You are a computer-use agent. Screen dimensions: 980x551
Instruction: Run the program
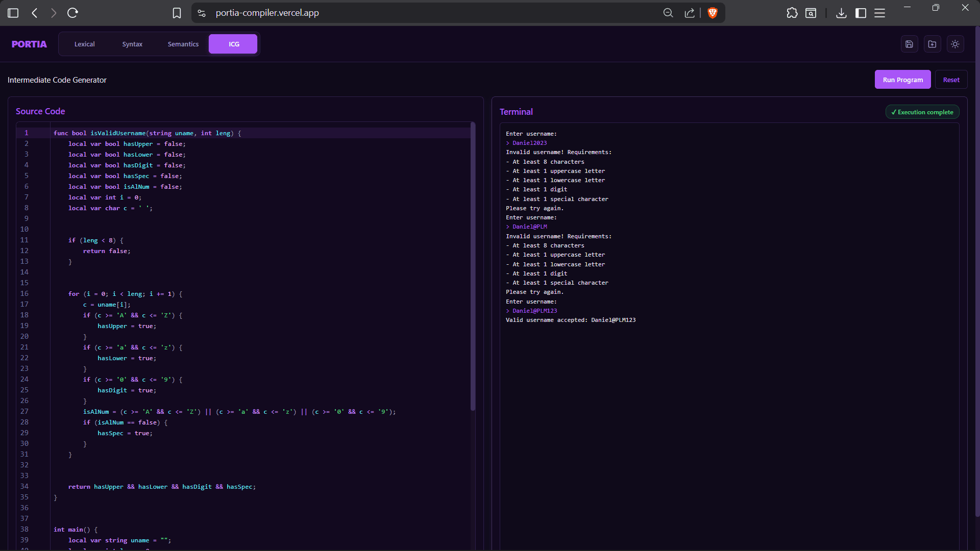point(902,80)
